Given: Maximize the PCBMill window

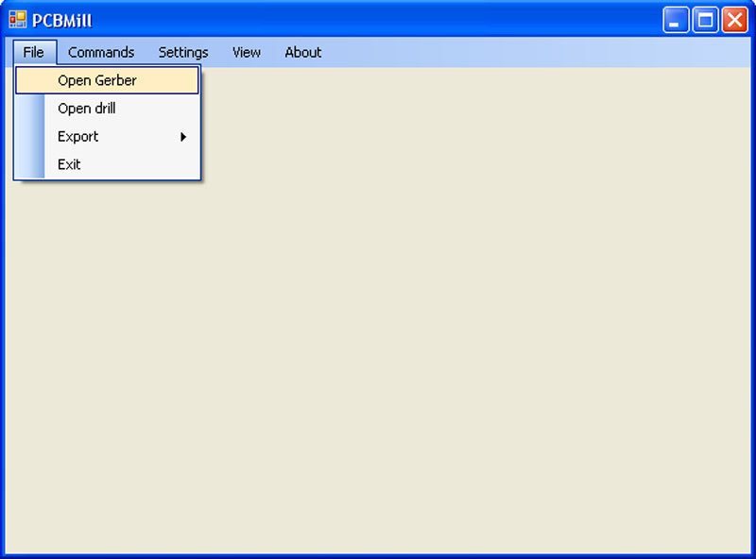Looking at the screenshot, I should tap(705, 20).
